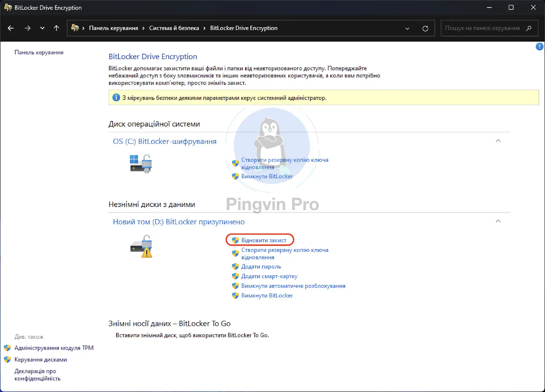Select 'BitLocker Drive Encryption' breadcrumb
Viewport: 545px width, 392px height.
point(244,28)
